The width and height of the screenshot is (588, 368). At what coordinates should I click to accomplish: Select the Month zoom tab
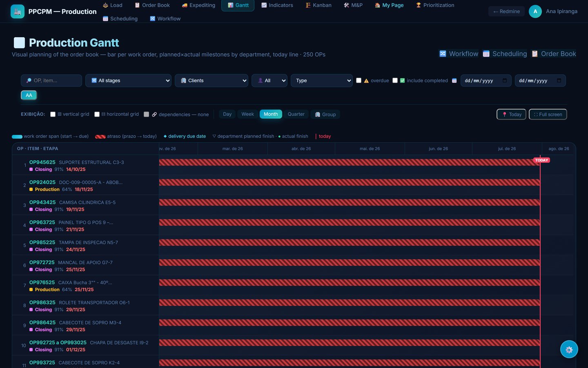point(271,114)
